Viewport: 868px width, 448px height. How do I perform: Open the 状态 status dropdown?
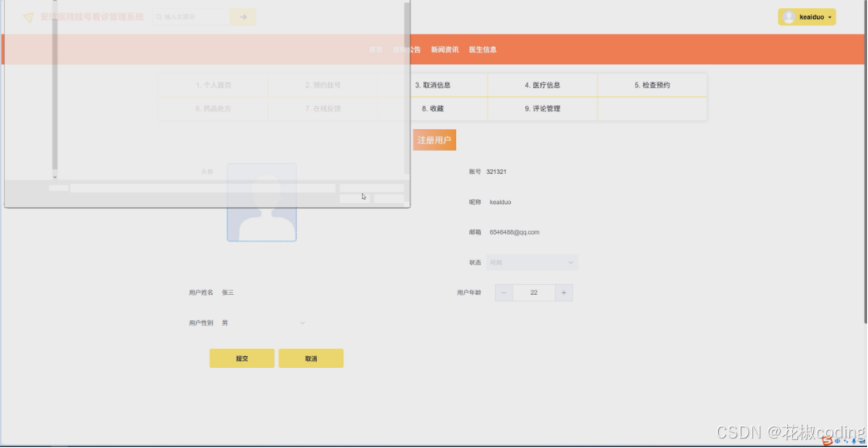[532, 262]
